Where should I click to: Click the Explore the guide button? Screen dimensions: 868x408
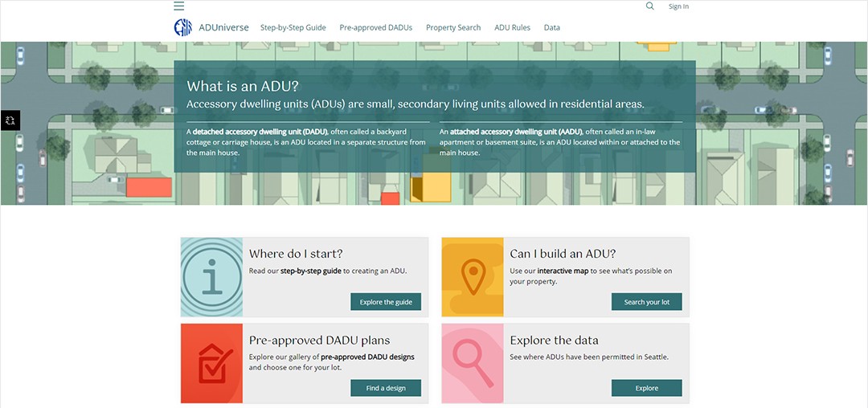click(x=386, y=302)
